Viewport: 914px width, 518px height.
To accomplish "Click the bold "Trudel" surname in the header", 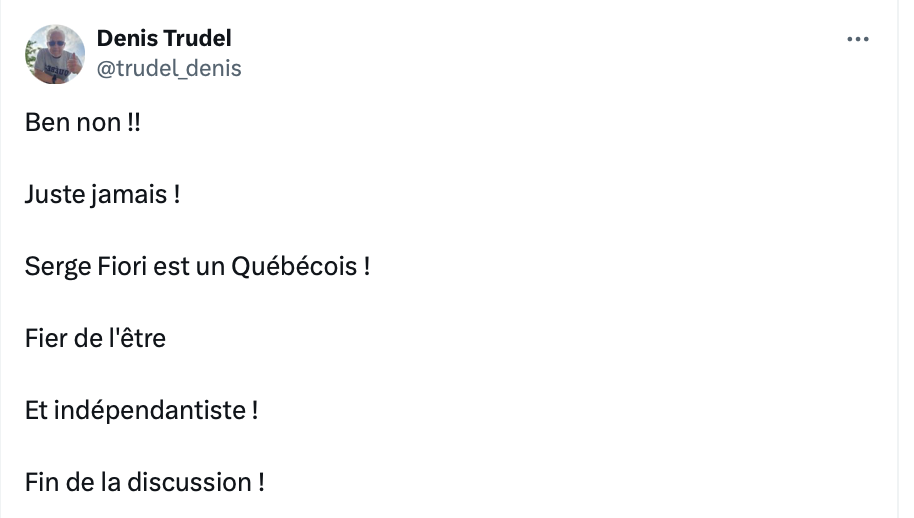I will click(x=198, y=38).
